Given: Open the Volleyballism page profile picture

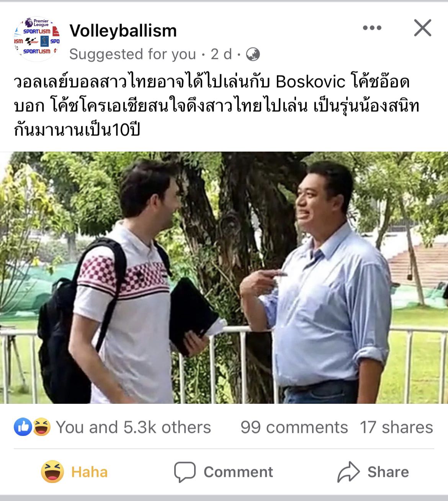Looking at the screenshot, I should (x=37, y=39).
